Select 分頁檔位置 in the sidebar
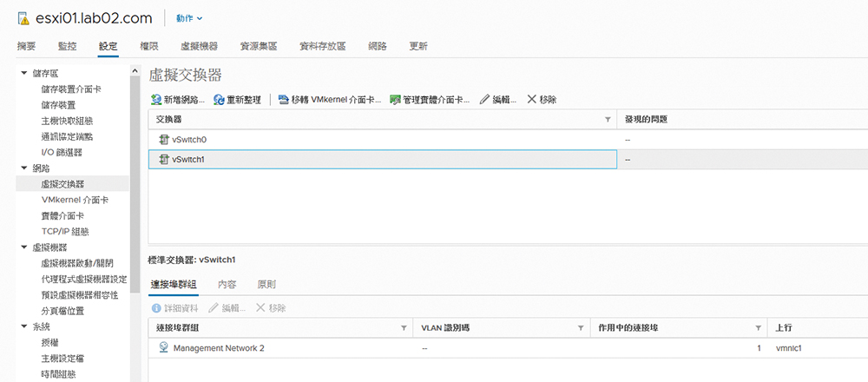This screenshot has width=868, height=382. tap(62, 311)
